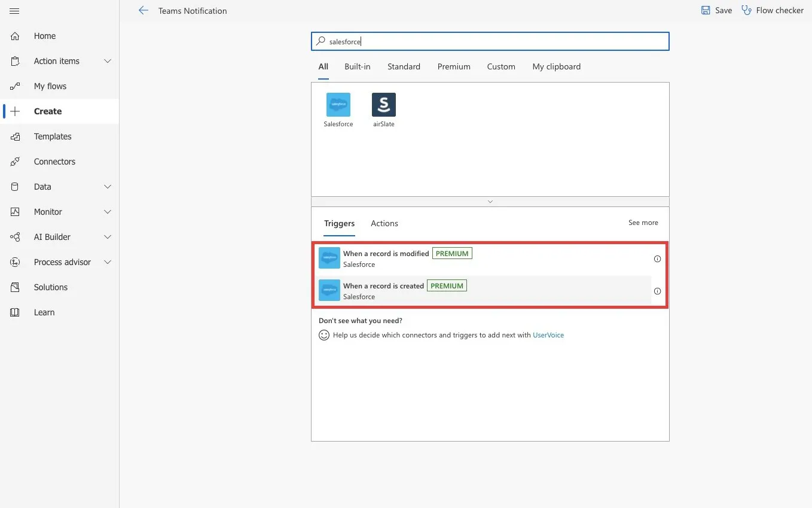Open info for 'When a record is created'
812x508 pixels.
[x=657, y=291]
